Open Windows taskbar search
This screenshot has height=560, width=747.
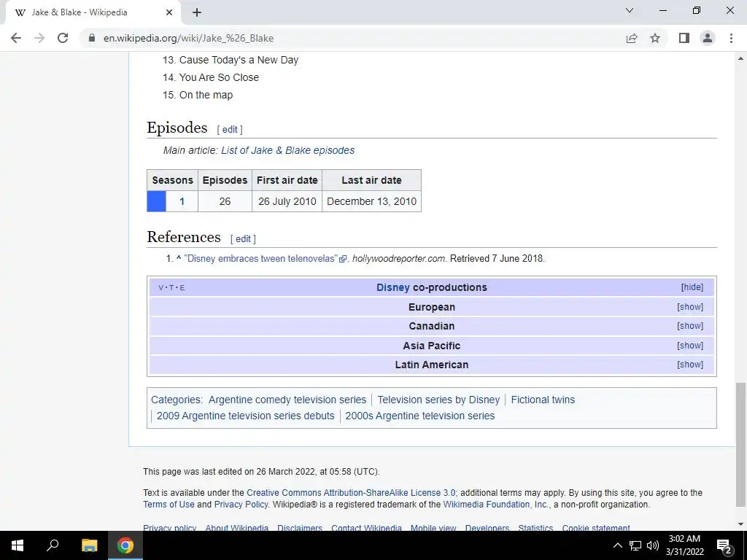tap(53, 545)
